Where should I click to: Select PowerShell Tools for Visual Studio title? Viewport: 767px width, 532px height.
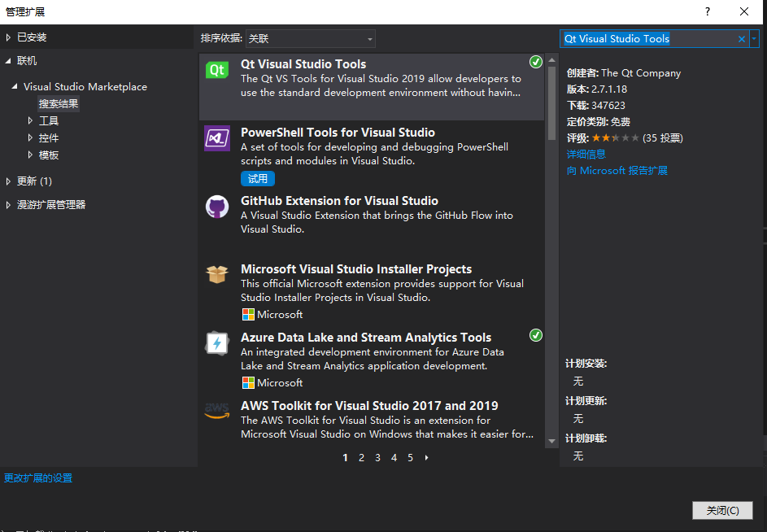(x=338, y=133)
